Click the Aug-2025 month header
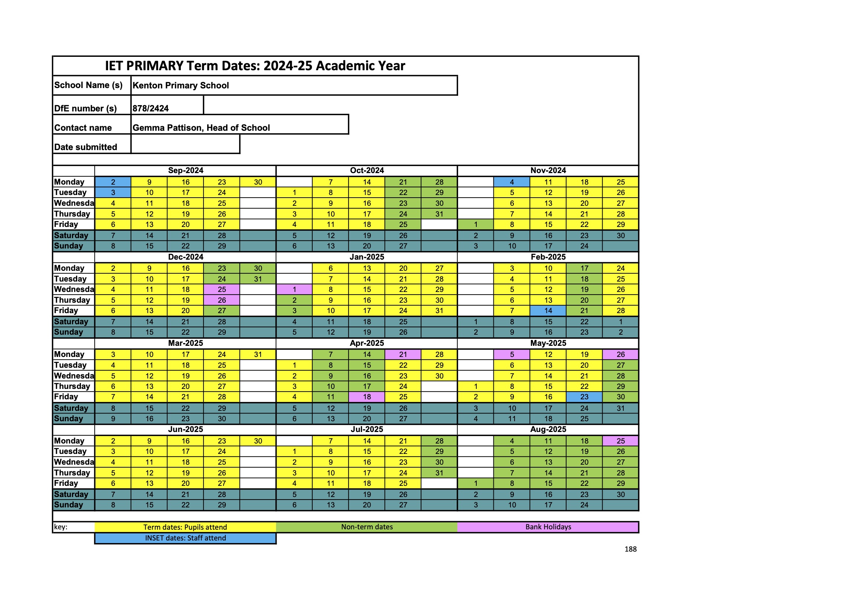The height and width of the screenshot is (614, 868). coord(548,429)
